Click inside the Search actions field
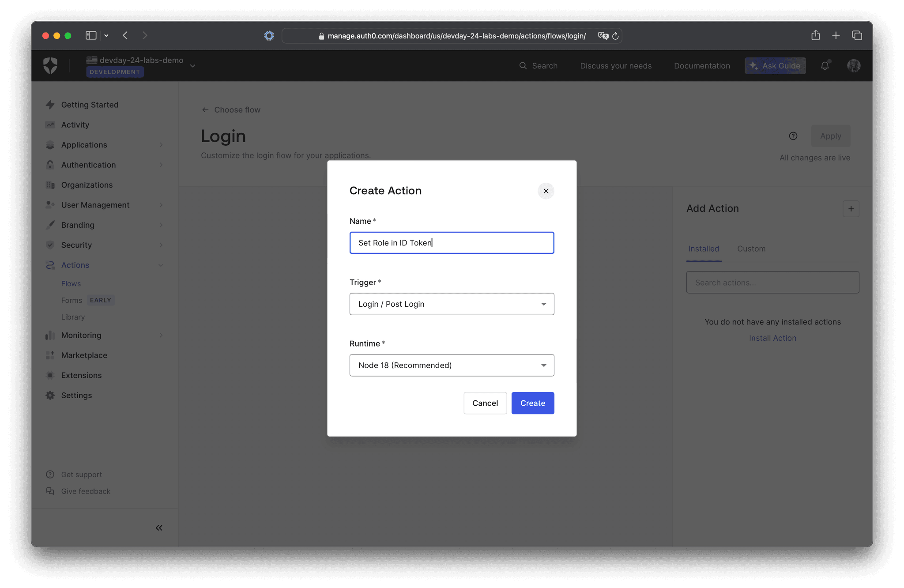This screenshot has height=588, width=904. [772, 282]
